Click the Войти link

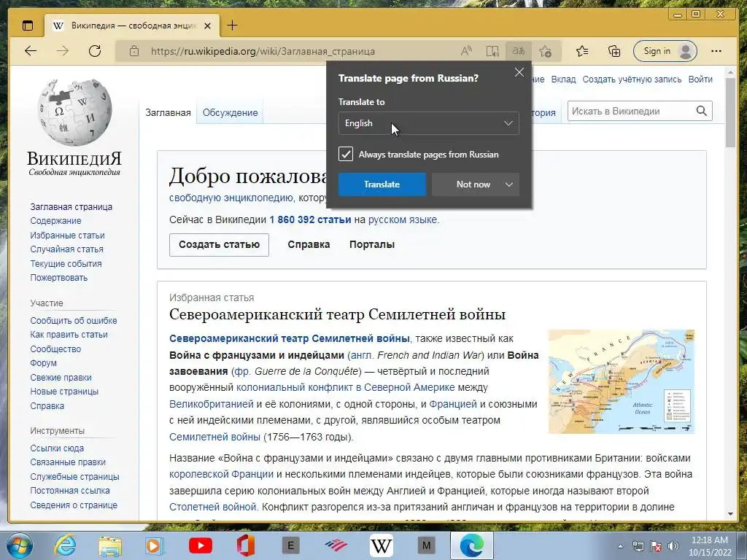tap(700, 79)
